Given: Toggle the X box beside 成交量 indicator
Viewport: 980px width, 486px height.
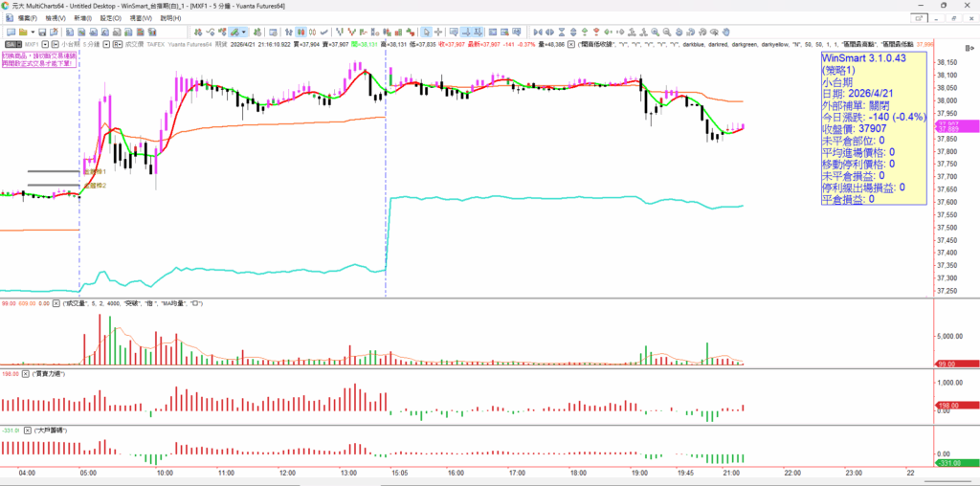Looking at the screenshot, I should point(56,302).
